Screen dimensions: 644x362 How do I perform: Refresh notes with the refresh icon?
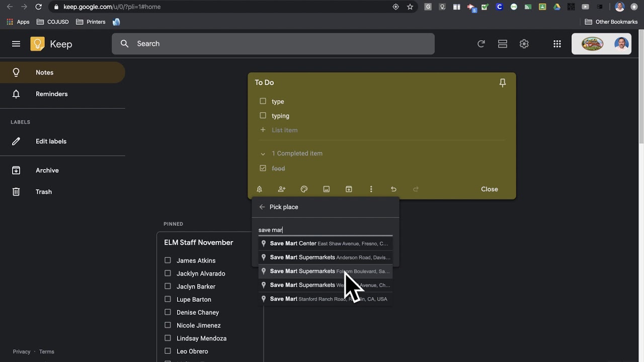point(481,44)
